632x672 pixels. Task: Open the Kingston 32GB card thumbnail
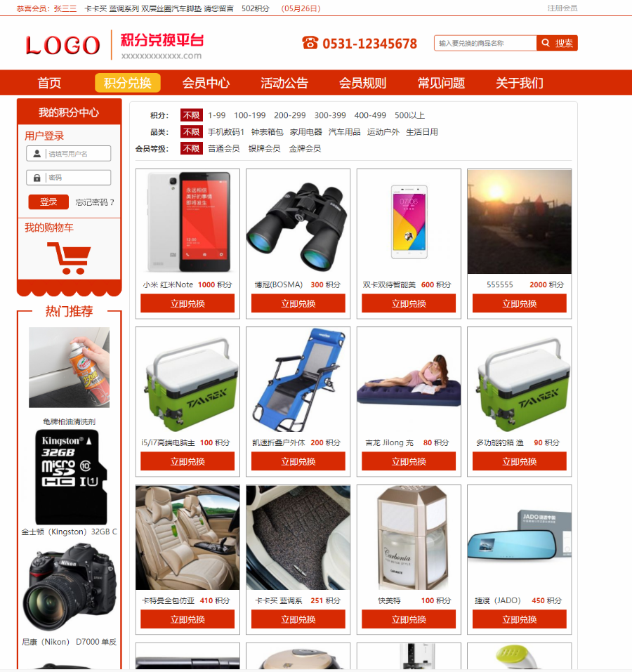pyautogui.click(x=71, y=477)
